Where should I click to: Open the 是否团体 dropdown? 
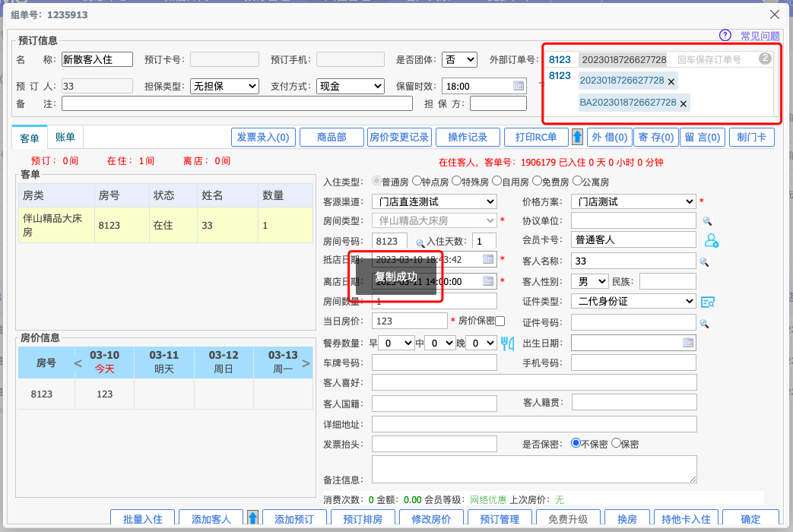click(459, 60)
